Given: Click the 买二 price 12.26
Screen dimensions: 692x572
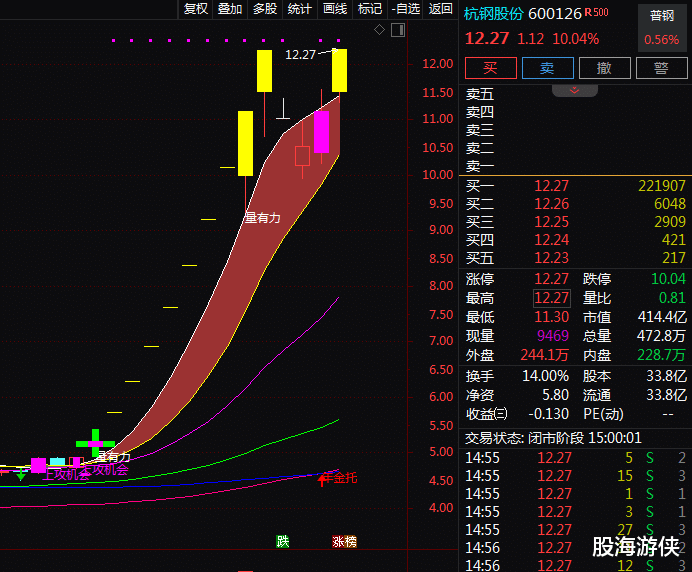Looking at the screenshot, I should [x=551, y=204].
